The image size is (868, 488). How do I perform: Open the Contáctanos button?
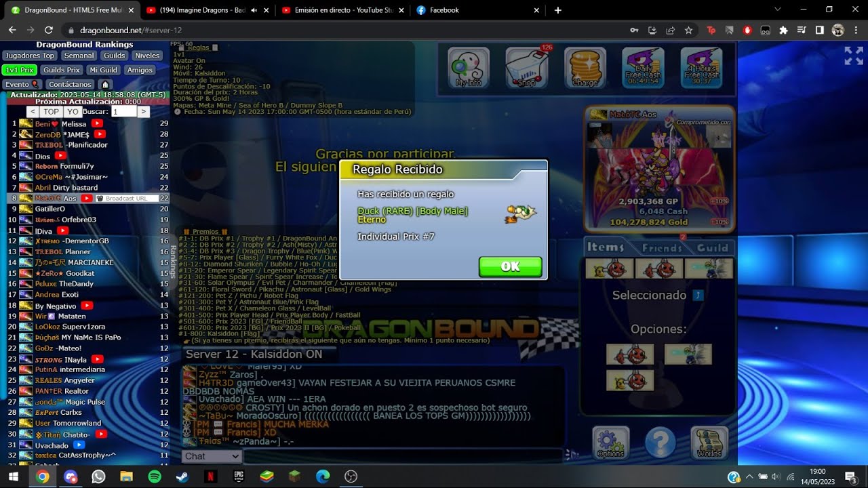click(x=71, y=85)
